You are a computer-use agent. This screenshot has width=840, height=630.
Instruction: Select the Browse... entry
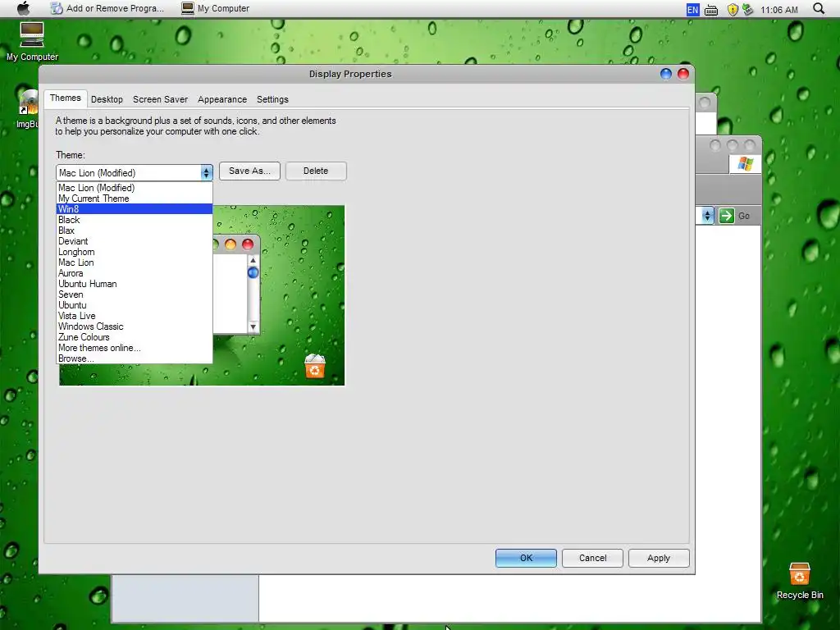(x=134, y=358)
